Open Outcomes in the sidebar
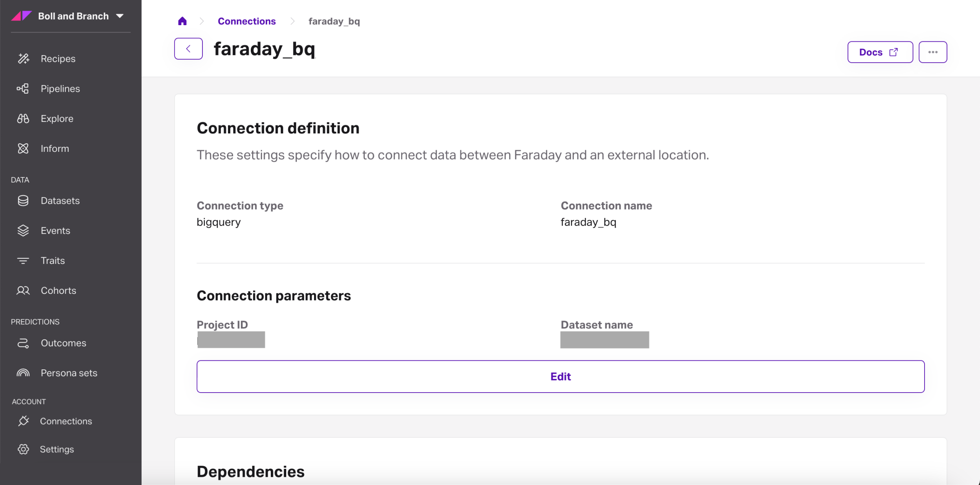980x485 pixels. pos(63,343)
